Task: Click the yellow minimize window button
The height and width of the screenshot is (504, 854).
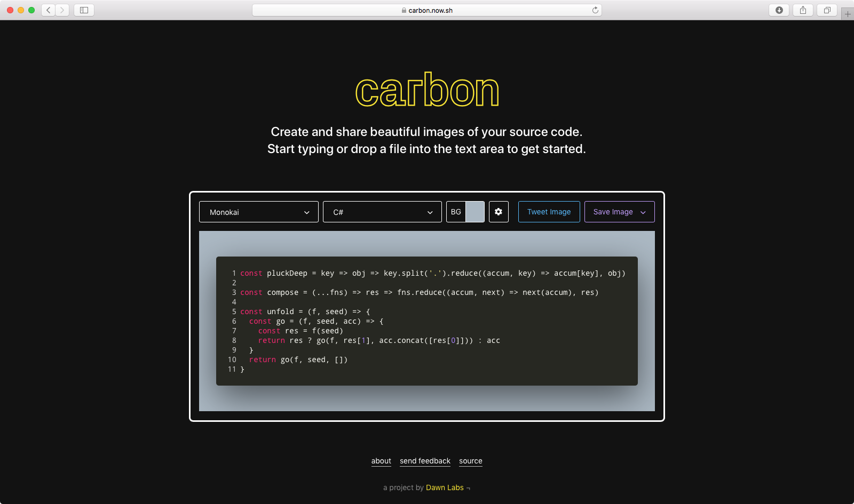Action: [21, 10]
